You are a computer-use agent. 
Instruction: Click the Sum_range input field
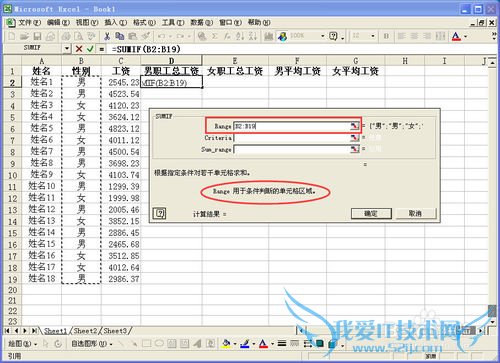292,149
